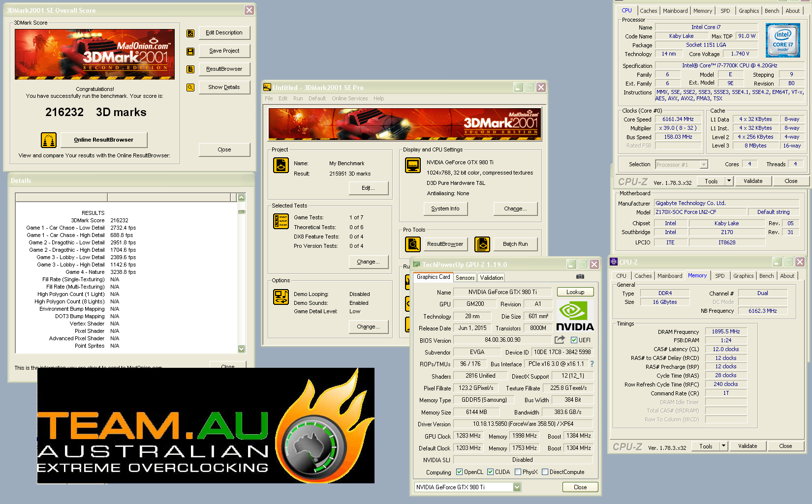The width and height of the screenshot is (812, 504).
Task: Click the Project icon in 3DMark Pro
Action: coord(281,165)
